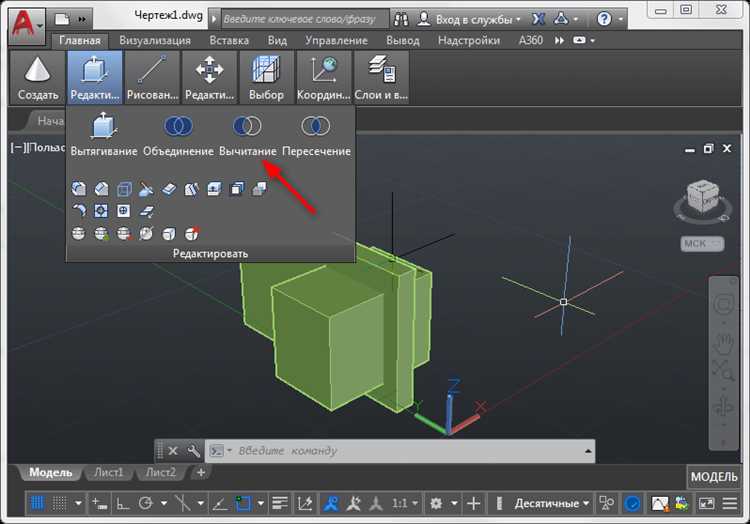Viewport: 750px width, 524px height.
Task: Toggle grid display in status bar
Action: coord(37,503)
